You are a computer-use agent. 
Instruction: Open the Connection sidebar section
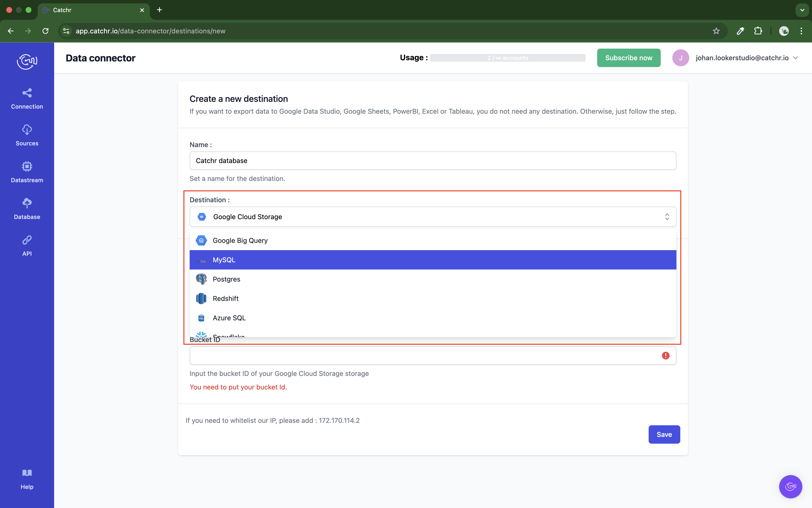(x=27, y=99)
